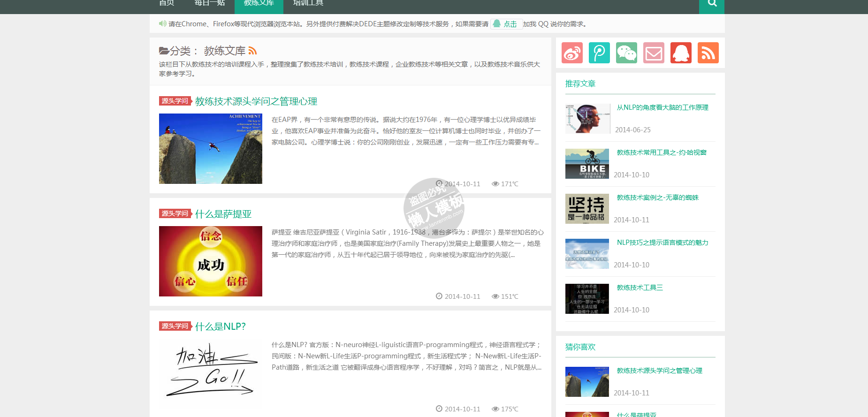
Task: Open the 成功 red-yellow thumbnail image
Action: tap(211, 261)
